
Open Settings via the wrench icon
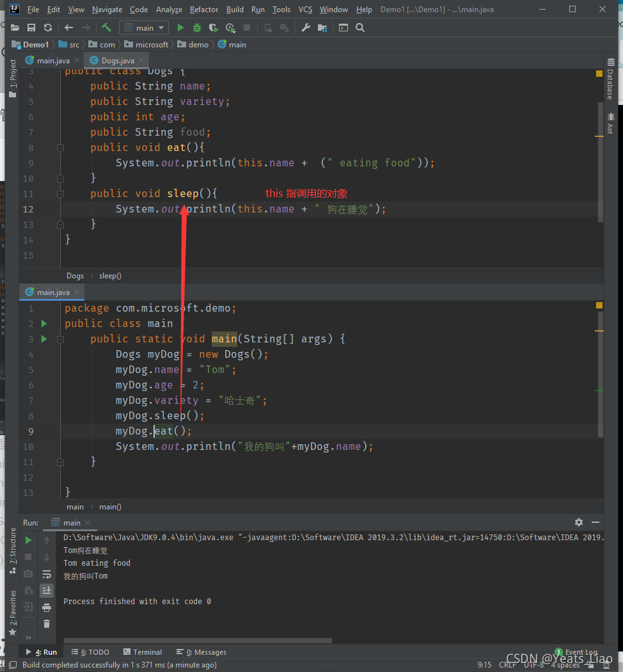click(306, 28)
